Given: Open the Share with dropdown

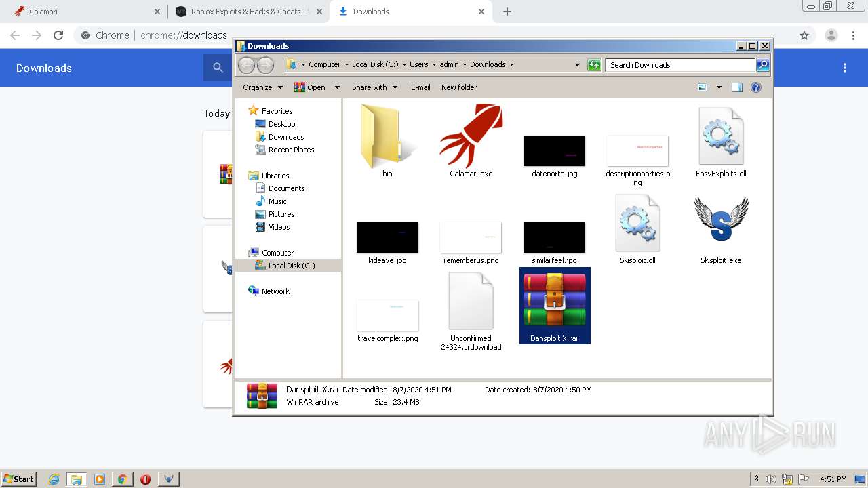Looking at the screenshot, I should [374, 87].
